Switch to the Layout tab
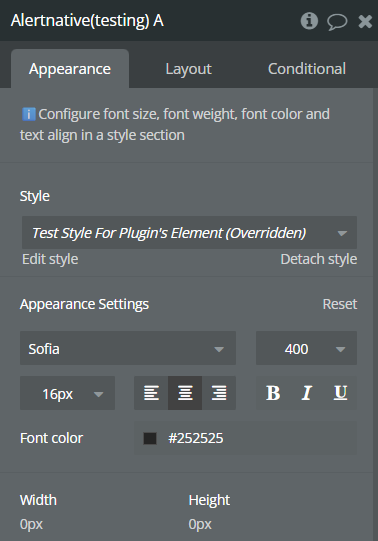This screenshot has width=378, height=541. pos(188,69)
